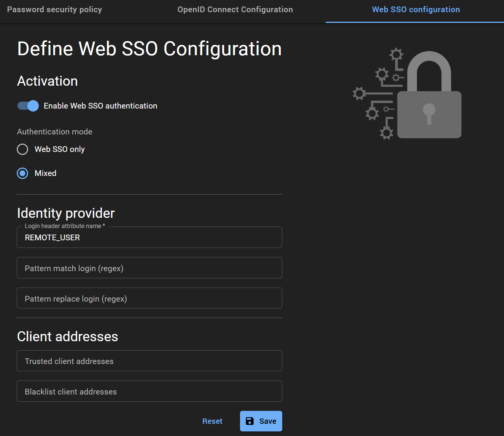The height and width of the screenshot is (436, 504).
Task: Click the Identity provider section header
Action: click(x=65, y=213)
